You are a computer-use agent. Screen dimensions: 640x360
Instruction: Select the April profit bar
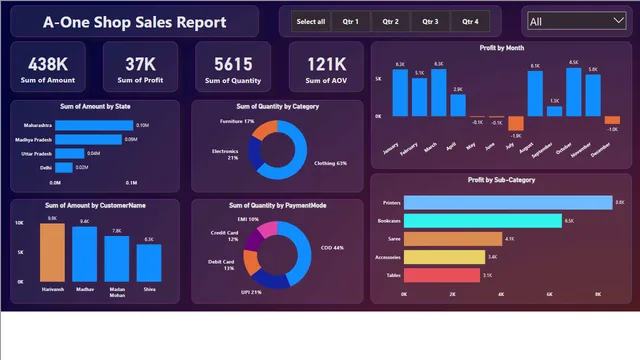pyautogui.click(x=458, y=105)
